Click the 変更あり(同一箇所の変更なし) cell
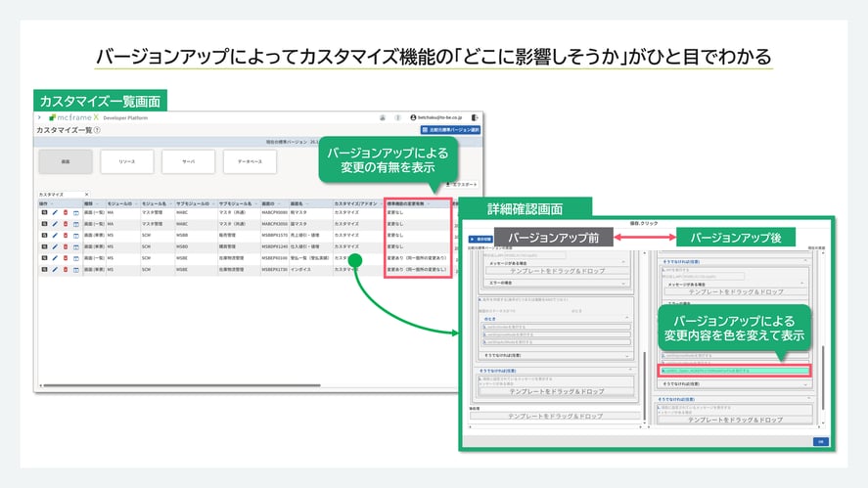This screenshot has height=488, width=868. click(x=417, y=270)
